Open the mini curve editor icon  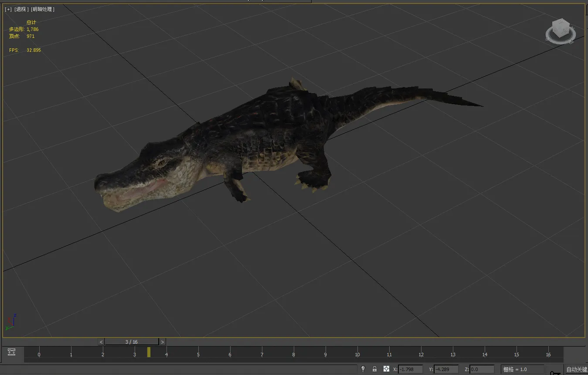click(x=11, y=352)
